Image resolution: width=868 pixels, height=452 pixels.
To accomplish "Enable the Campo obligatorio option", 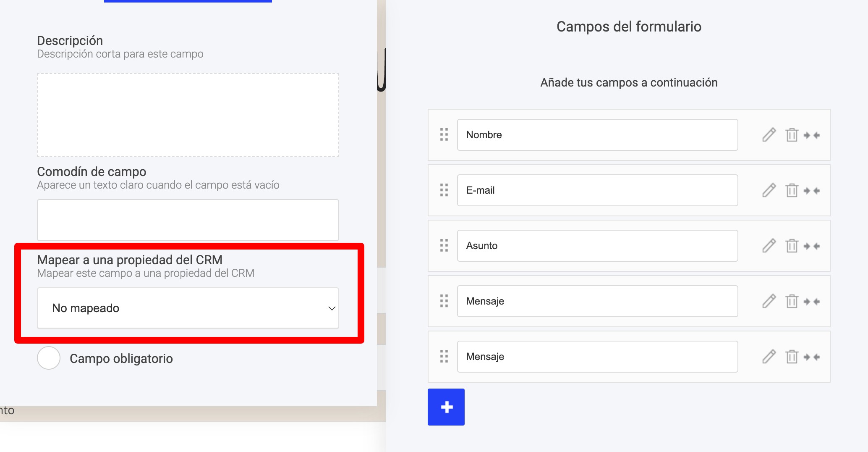I will 49,358.
